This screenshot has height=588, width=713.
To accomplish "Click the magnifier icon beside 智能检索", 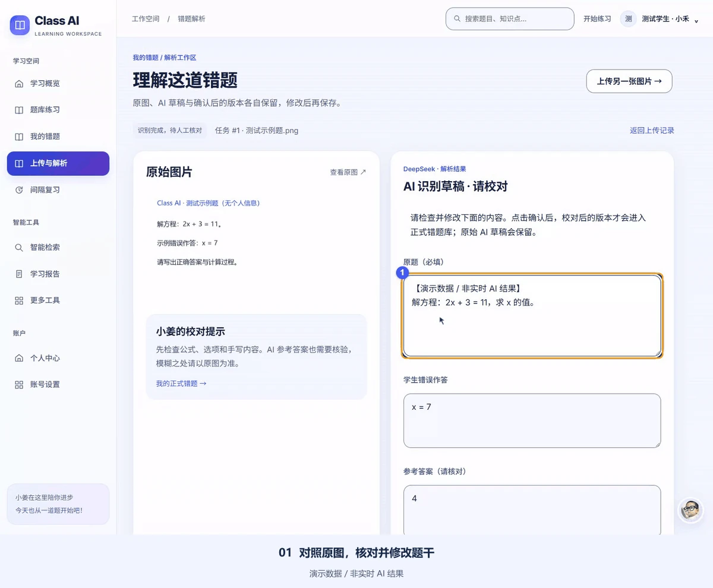I will click(x=19, y=247).
